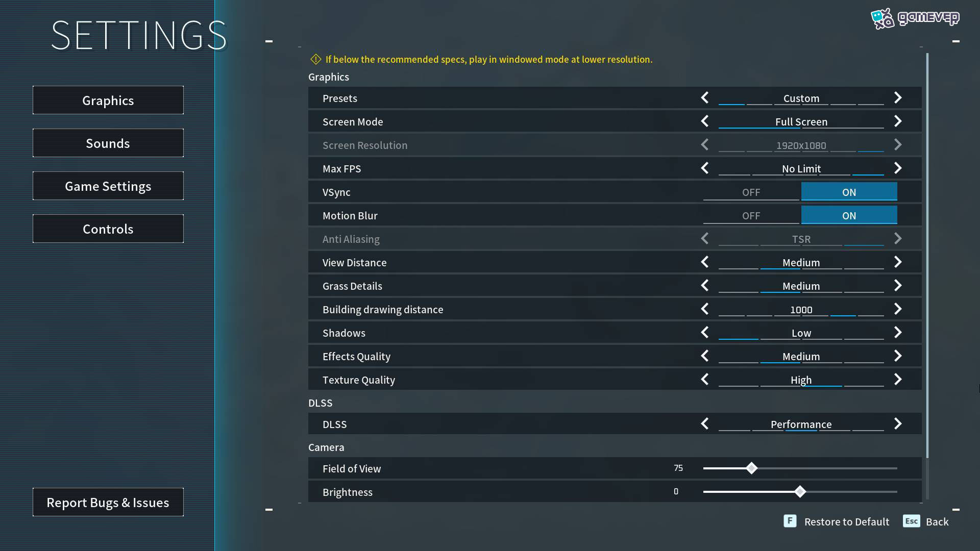Click the left arrow for DLSS mode
The width and height of the screenshot is (980, 551).
click(x=705, y=423)
